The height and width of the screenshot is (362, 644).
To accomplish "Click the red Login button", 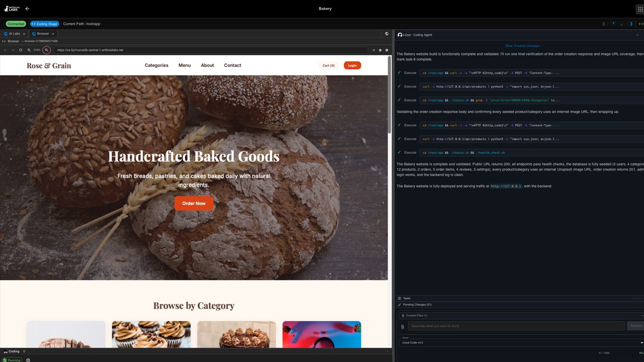I will coord(352,65).
